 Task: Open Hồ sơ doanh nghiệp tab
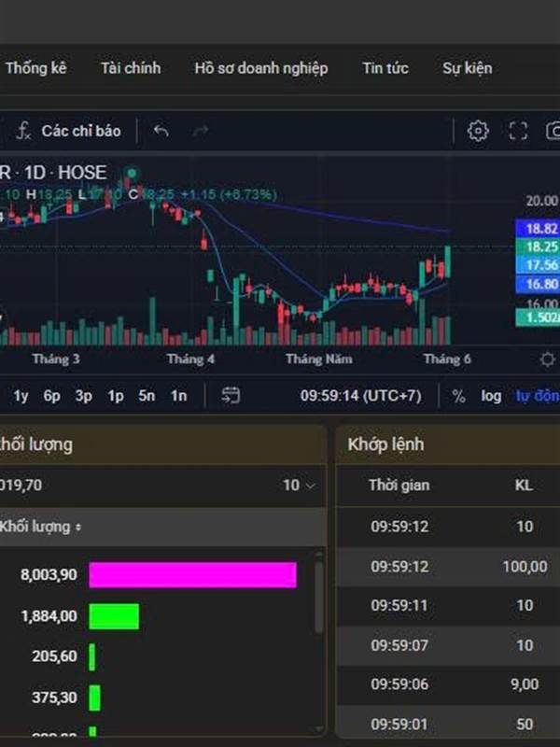(x=261, y=68)
